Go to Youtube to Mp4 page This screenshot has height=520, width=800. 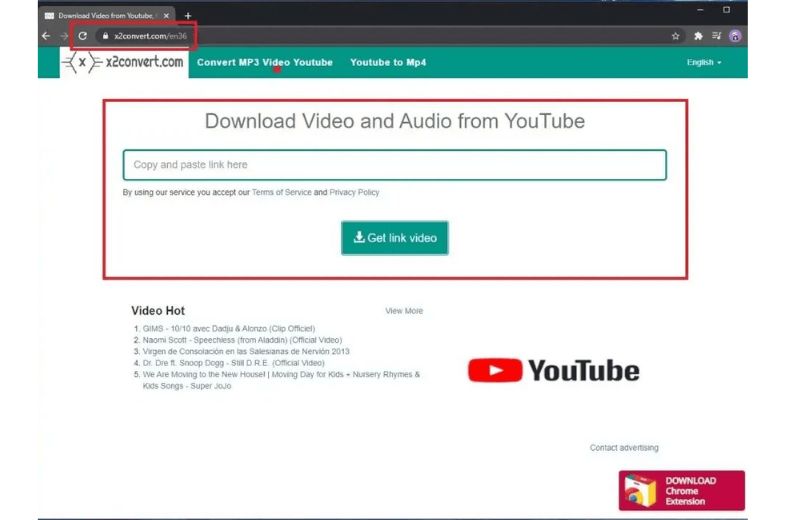(x=387, y=62)
